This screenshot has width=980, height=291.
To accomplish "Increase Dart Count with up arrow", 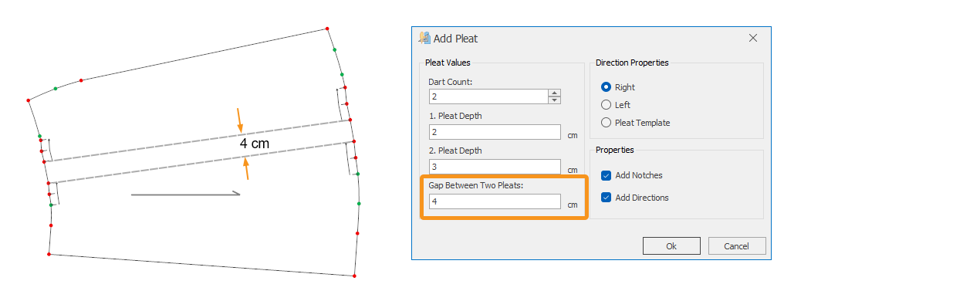I will tap(554, 93).
